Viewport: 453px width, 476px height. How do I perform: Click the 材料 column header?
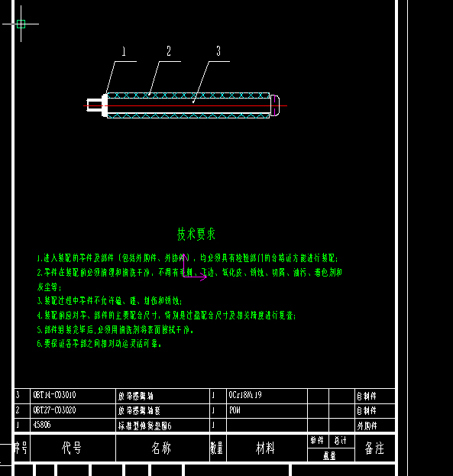click(265, 448)
